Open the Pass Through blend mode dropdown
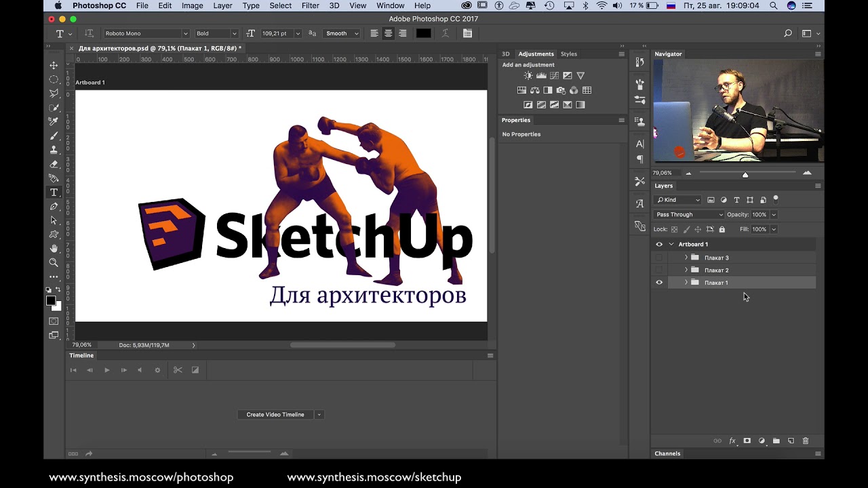 pyautogui.click(x=689, y=214)
